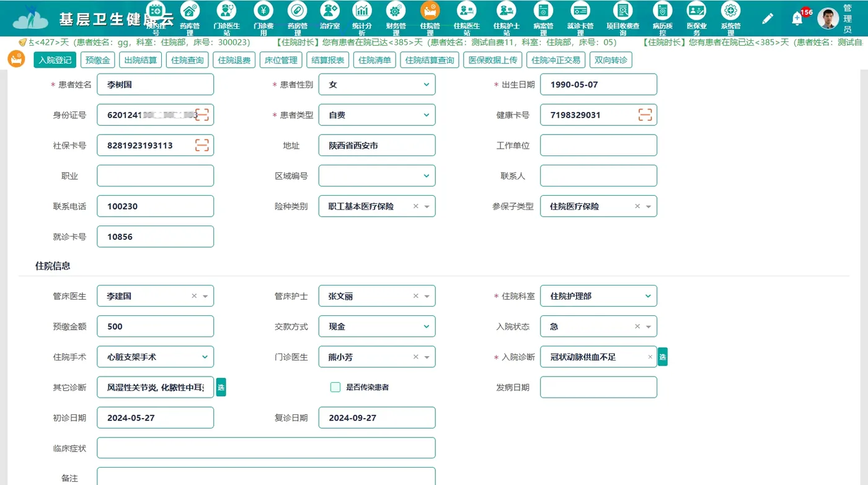Image resolution: width=868 pixels, height=485 pixels.
Task: Click the 工作单位 input field
Action: tap(598, 146)
